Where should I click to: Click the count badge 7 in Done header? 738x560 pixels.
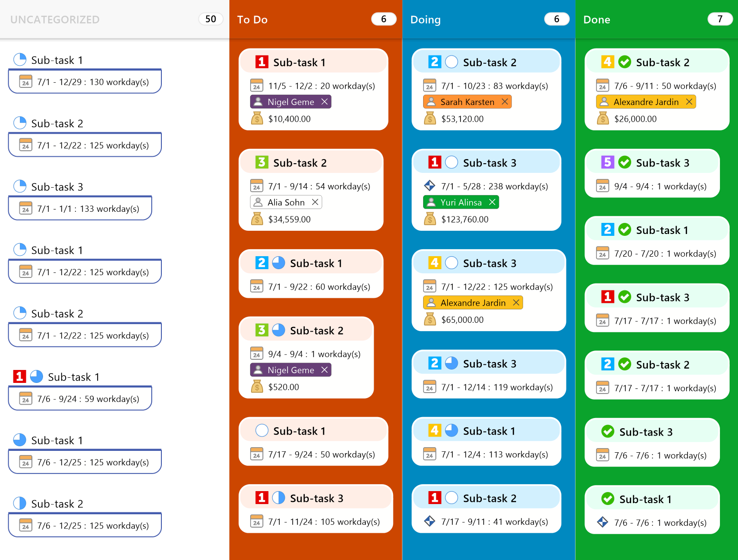coord(720,19)
